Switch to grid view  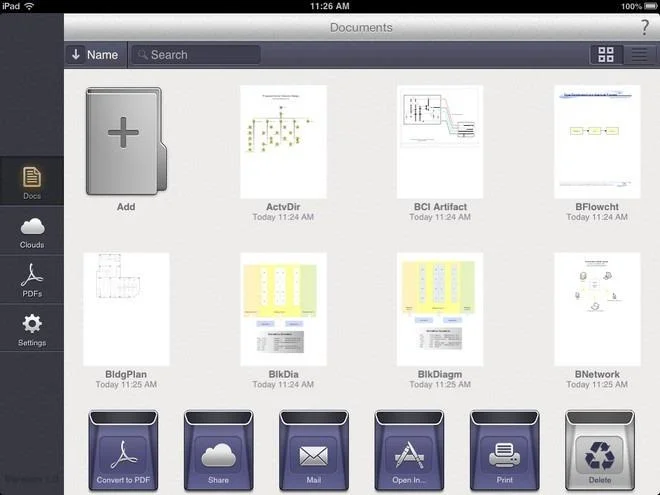click(x=606, y=55)
